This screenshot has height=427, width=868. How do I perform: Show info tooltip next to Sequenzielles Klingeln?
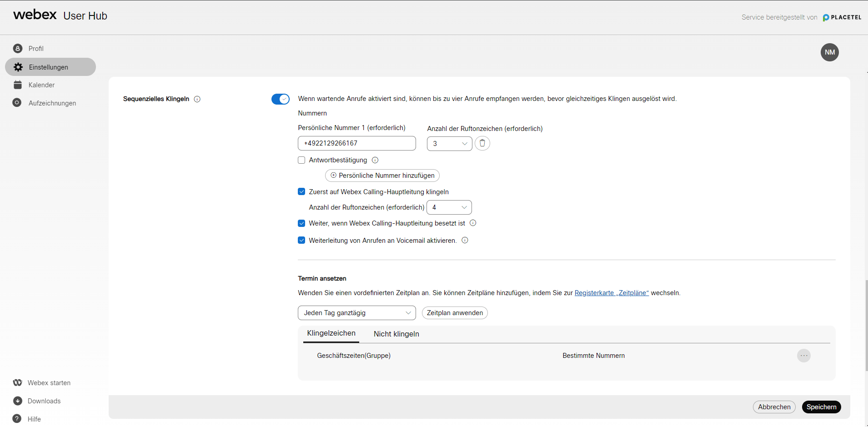point(197,99)
